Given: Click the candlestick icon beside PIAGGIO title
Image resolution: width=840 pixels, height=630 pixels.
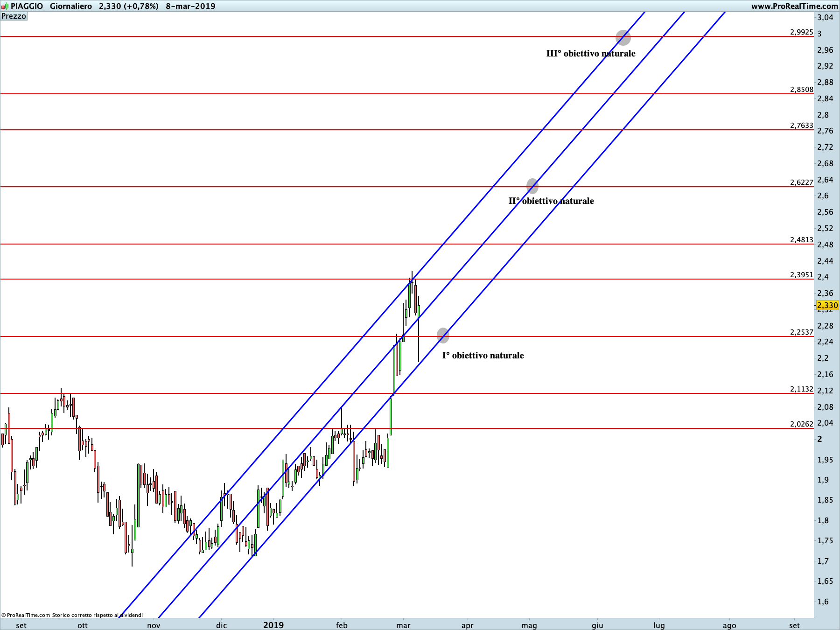Looking at the screenshot, I should point(5,6).
